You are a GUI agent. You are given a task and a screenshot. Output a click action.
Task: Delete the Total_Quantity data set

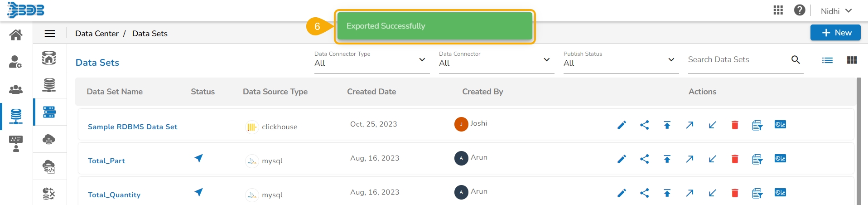point(735,193)
